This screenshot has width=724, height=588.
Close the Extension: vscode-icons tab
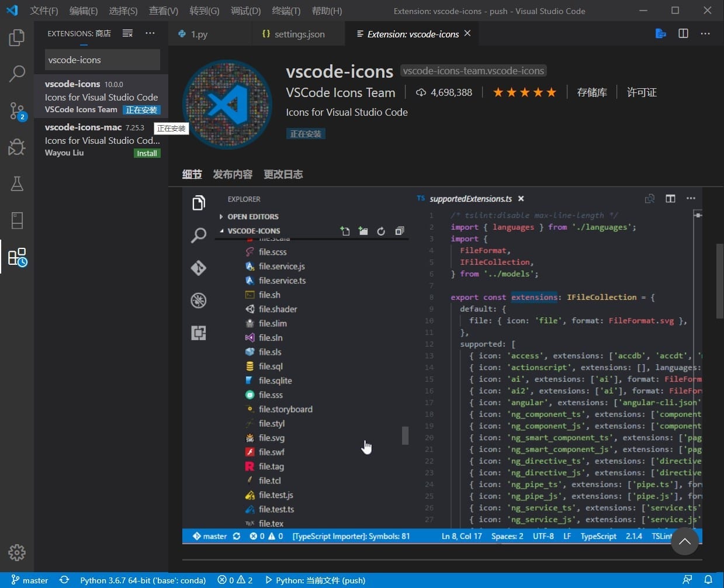point(467,34)
